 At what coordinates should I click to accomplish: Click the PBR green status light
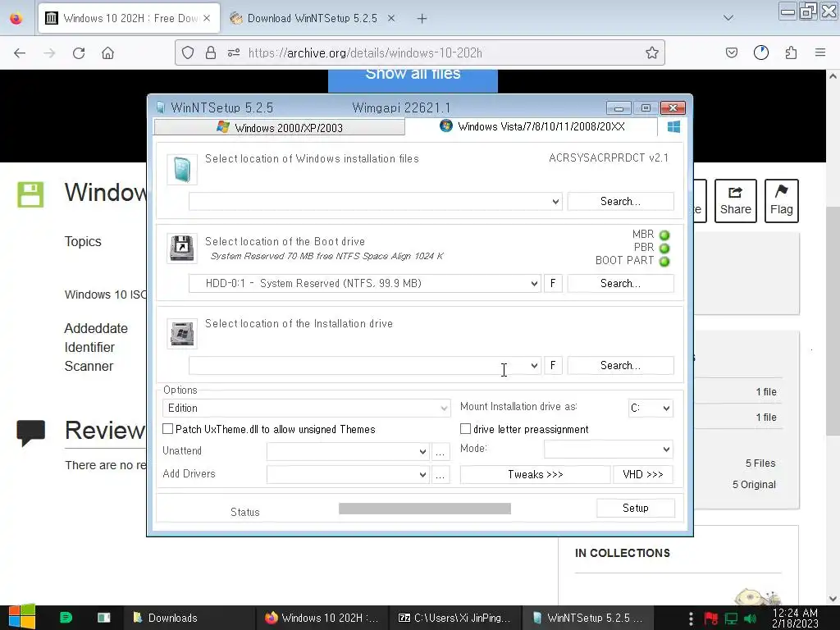tap(664, 248)
